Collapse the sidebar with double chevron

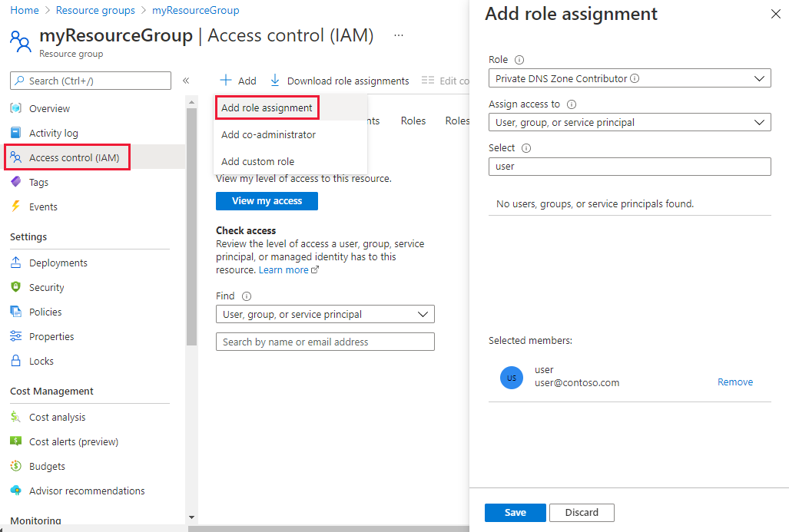(x=186, y=81)
